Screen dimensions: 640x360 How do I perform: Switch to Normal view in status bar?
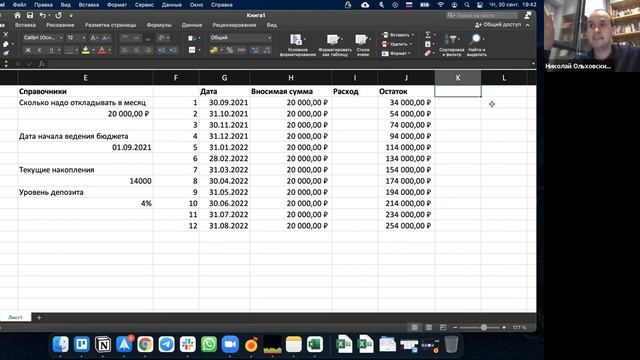pos(414,327)
